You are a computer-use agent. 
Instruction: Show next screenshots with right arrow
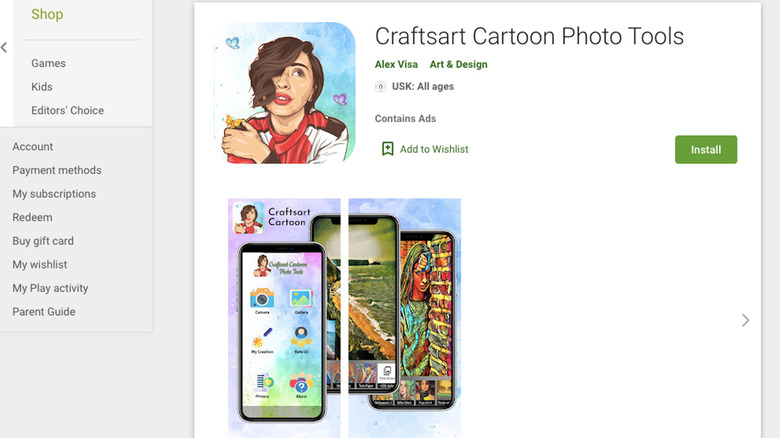coord(745,320)
